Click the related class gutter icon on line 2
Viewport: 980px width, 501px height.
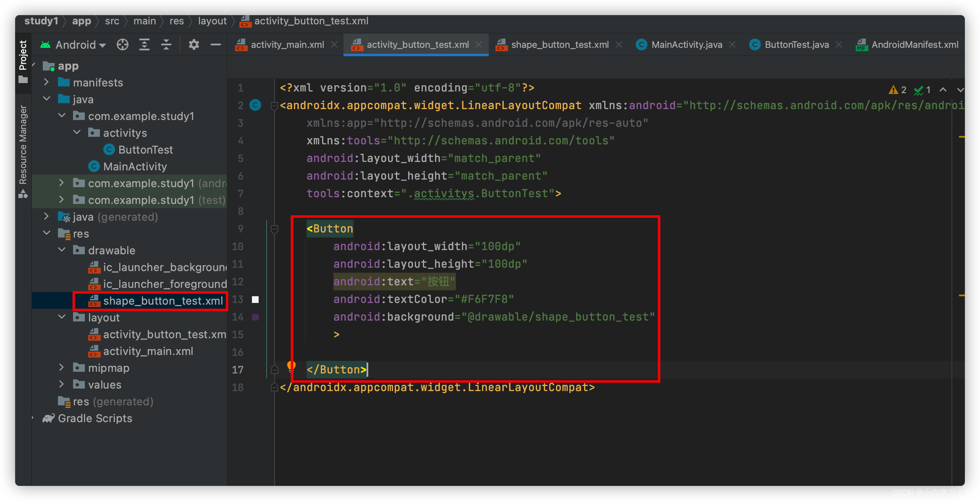[255, 105]
